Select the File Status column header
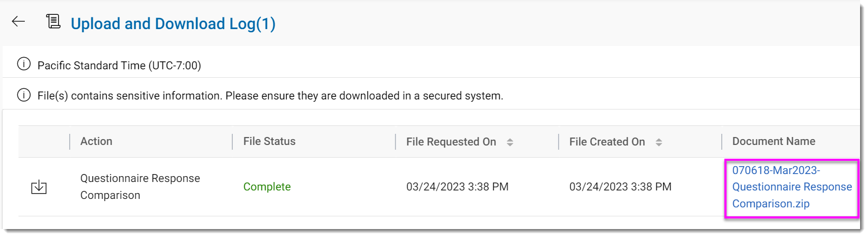The image size is (868, 237). 269,141
